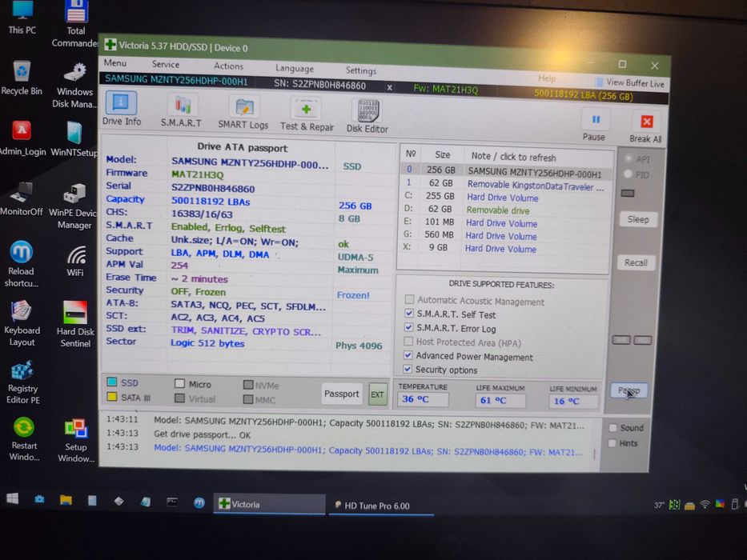Image resolution: width=747 pixels, height=560 pixels.
Task: Toggle Host Protected Area (HPA) checkbox
Action: click(x=408, y=341)
